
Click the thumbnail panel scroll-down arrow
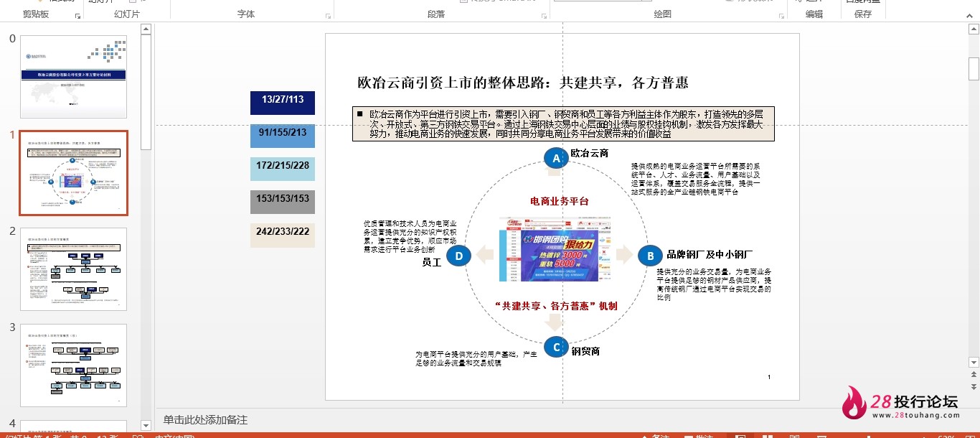tap(146, 426)
